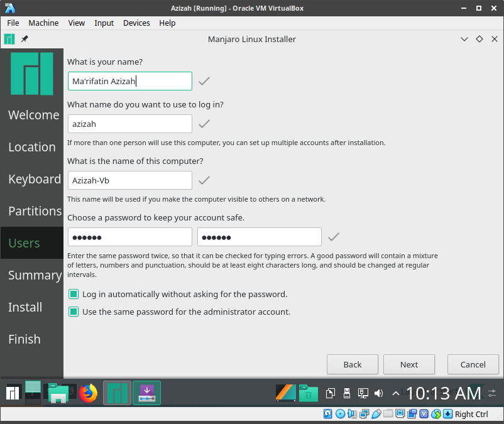Click the login name field containing azizah
Image resolution: width=504 pixels, height=424 pixels.
pos(129,124)
